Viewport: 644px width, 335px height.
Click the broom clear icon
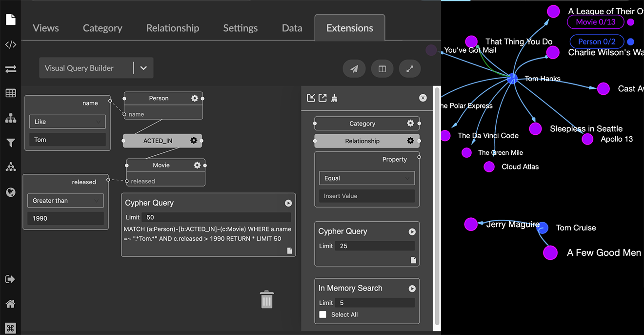(x=334, y=98)
